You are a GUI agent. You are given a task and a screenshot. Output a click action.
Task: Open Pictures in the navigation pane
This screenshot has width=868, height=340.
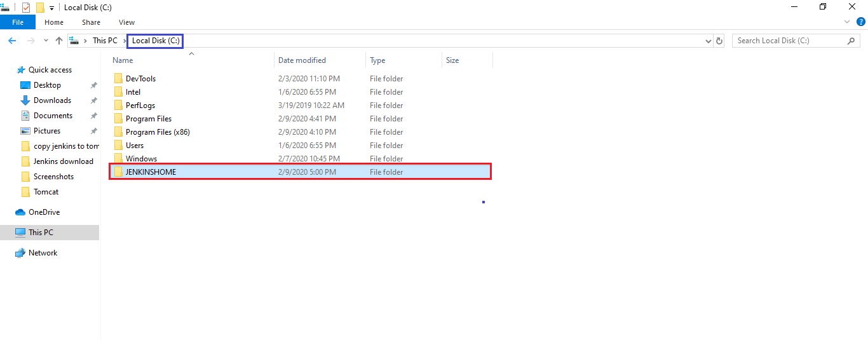point(47,131)
